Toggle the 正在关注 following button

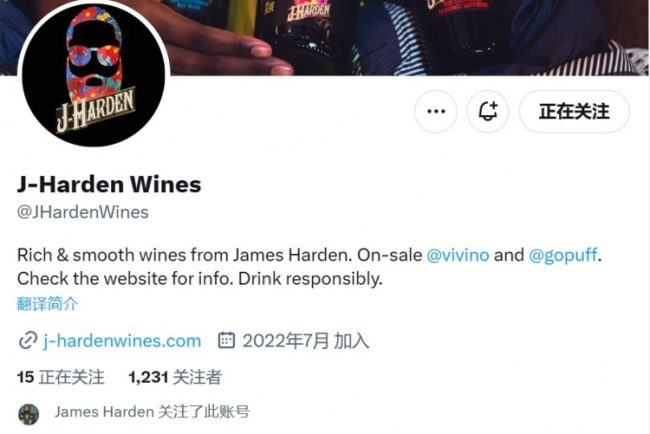574,112
